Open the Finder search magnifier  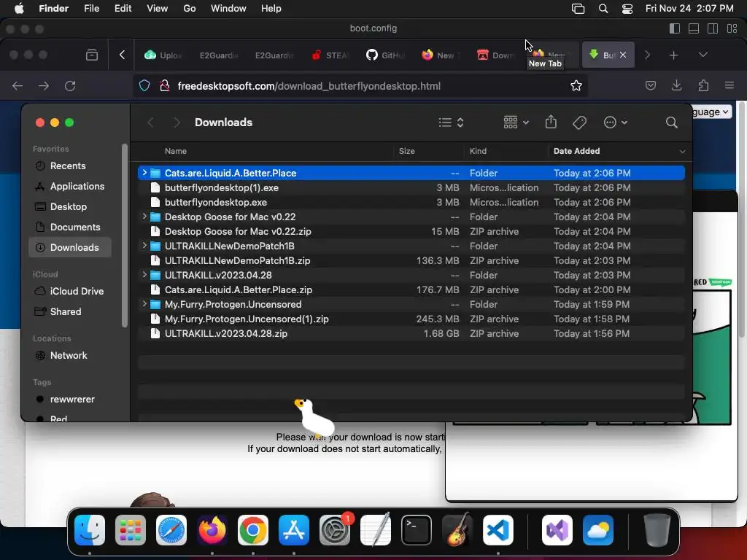point(671,122)
